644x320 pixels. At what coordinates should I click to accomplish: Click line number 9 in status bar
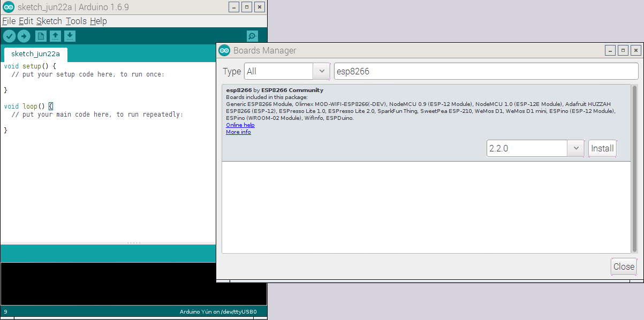(x=5, y=311)
